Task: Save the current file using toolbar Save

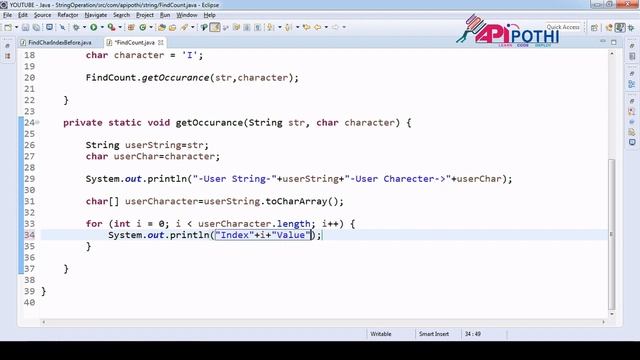Action: (25, 27)
